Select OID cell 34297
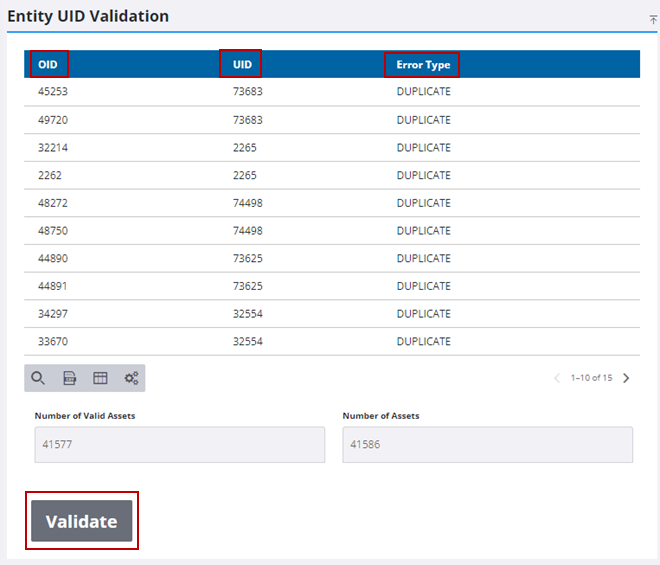The height and width of the screenshot is (565, 660). 53,314
